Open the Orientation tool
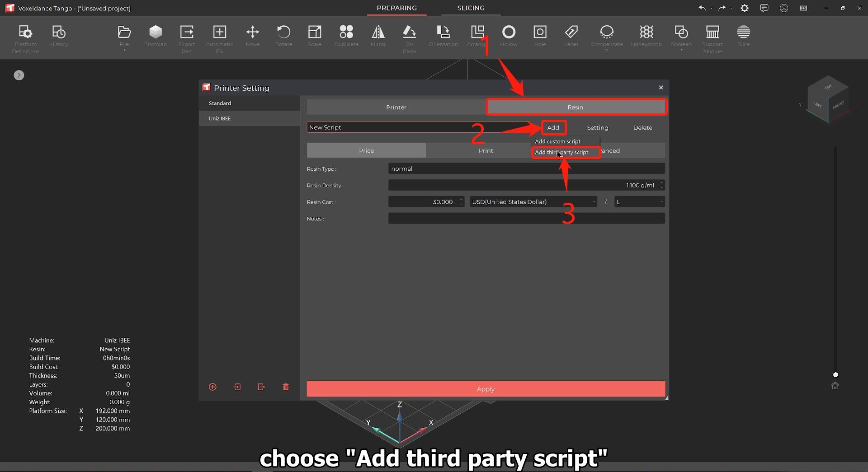The width and height of the screenshot is (868, 472). point(443,36)
